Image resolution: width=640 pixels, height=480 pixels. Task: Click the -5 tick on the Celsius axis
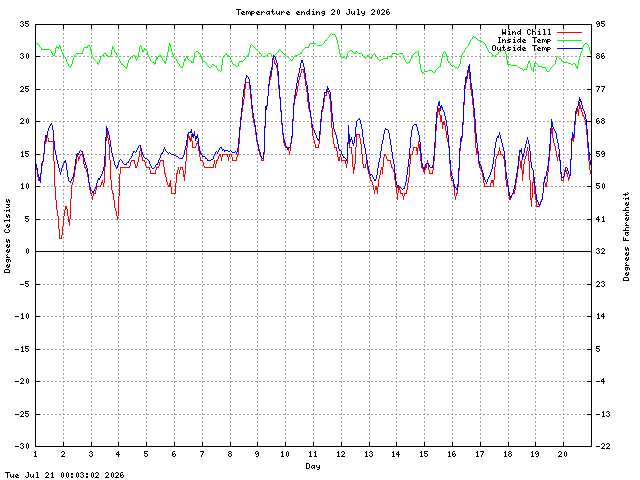pyautogui.click(x=24, y=284)
